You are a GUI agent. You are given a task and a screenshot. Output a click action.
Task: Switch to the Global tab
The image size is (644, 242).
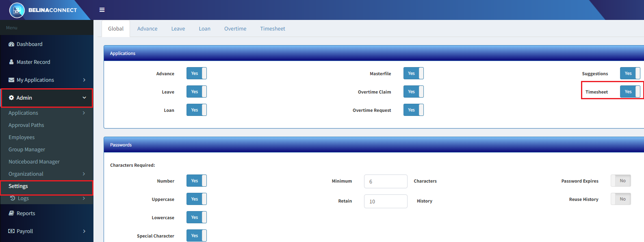coord(116,28)
